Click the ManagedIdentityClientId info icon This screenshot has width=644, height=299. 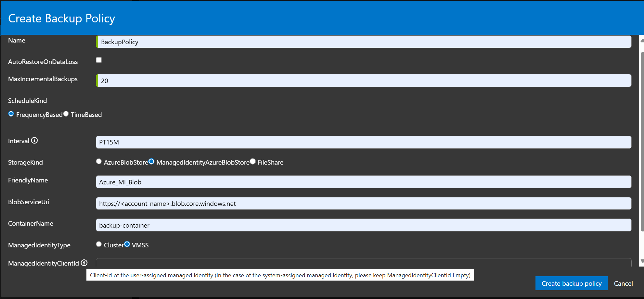click(84, 263)
